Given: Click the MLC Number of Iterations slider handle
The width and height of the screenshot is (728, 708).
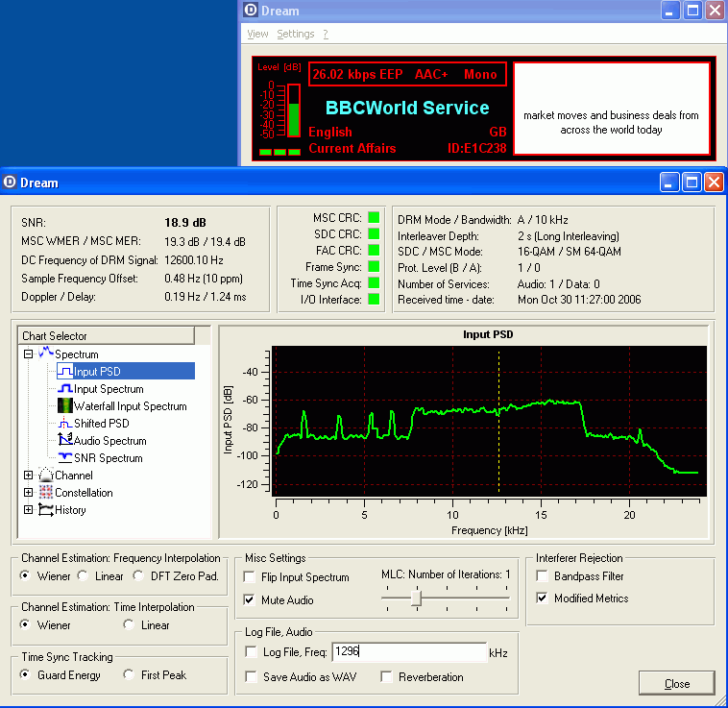Looking at the screenshot, I should 417,598.
